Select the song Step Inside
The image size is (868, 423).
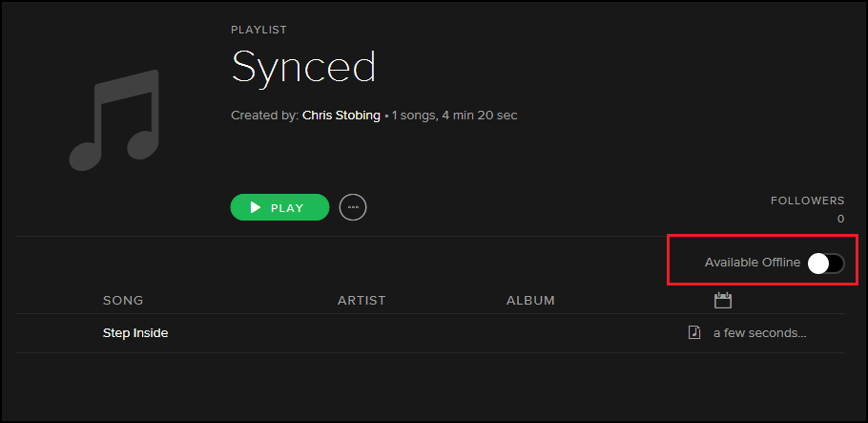(135, 333)
